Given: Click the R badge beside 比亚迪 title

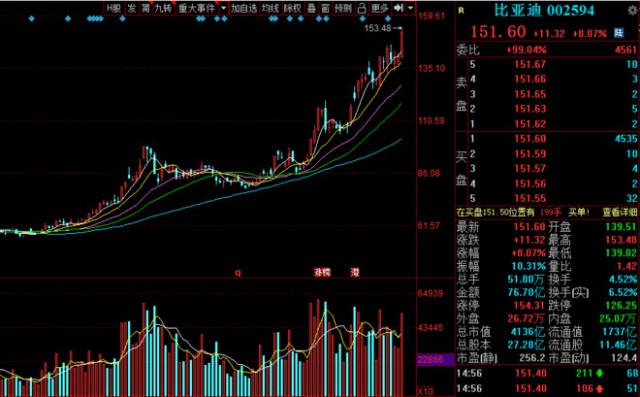Looking at the screenshot, I should coord(461,11).
